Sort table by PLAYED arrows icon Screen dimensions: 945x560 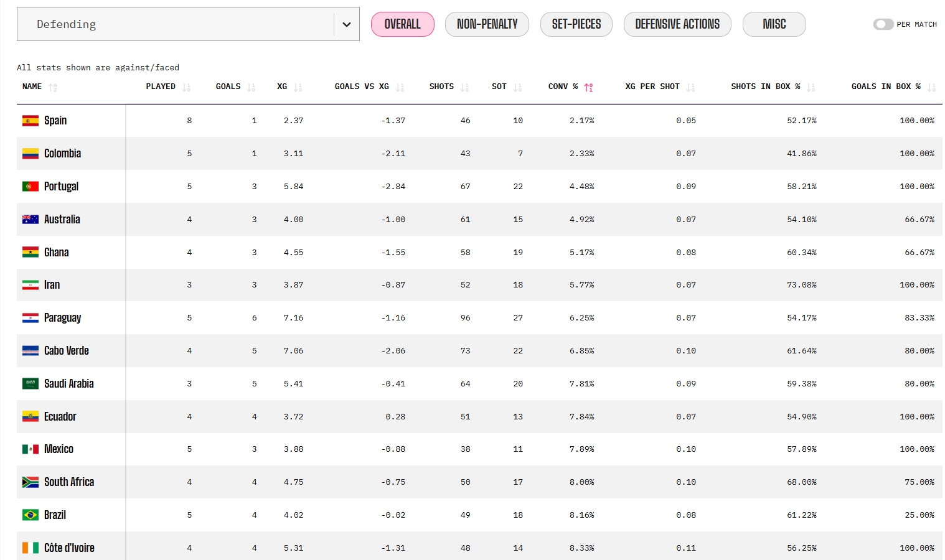[187, 88]
